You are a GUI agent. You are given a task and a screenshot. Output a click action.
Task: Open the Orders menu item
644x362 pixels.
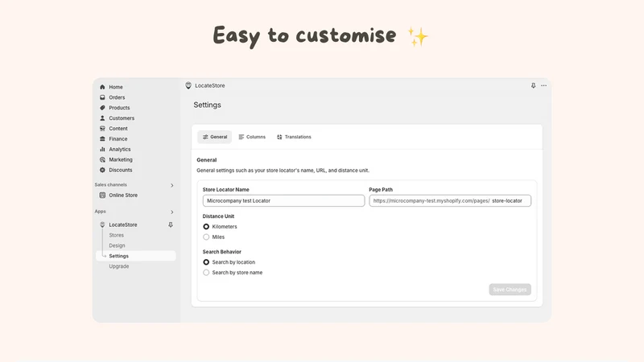117,97
